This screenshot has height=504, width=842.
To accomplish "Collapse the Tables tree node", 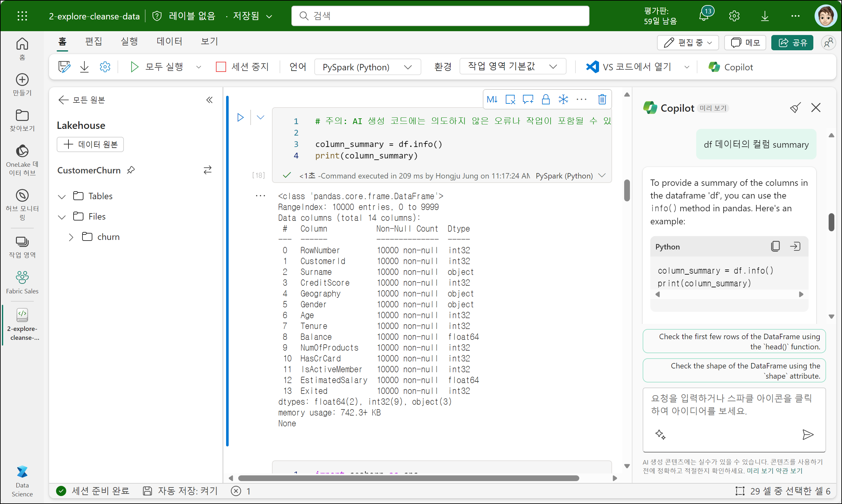I will pos(62,197).
